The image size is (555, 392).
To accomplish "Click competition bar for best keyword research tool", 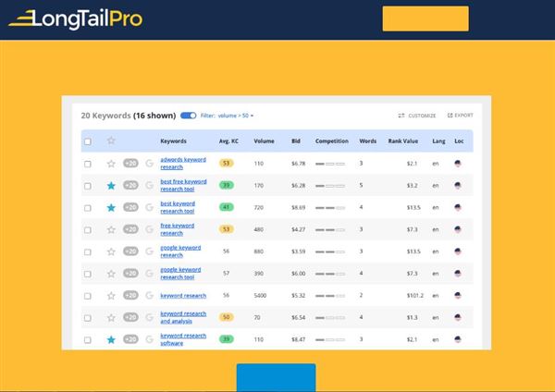I will point(330,208).
